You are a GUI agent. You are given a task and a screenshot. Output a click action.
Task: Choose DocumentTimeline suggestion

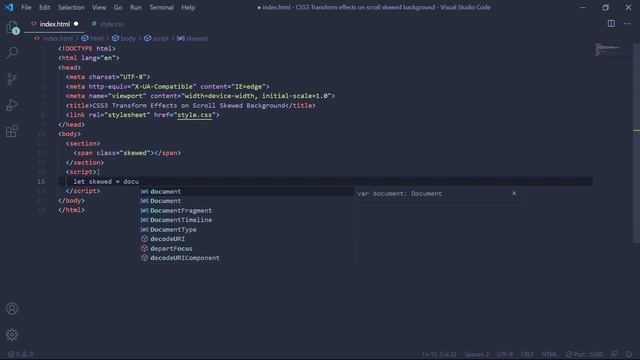(x=247, y=220)
